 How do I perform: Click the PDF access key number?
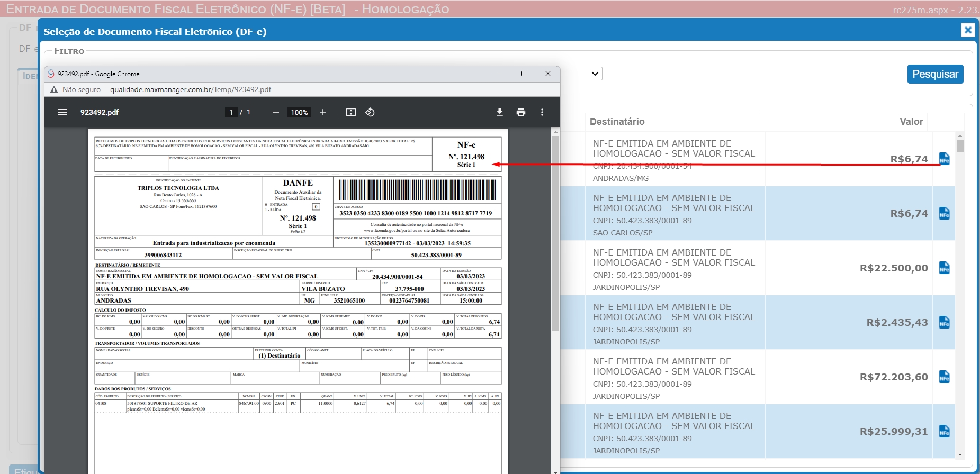416,213
